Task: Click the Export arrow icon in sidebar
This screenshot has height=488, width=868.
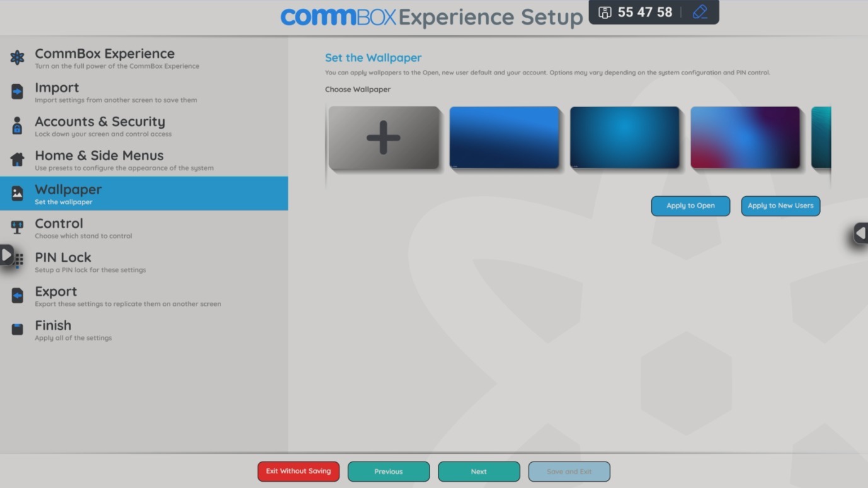Action: pos(17,296)
